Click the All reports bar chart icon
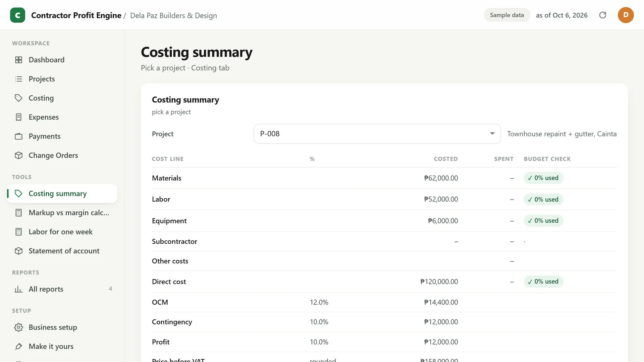 [x=19, y=289]
